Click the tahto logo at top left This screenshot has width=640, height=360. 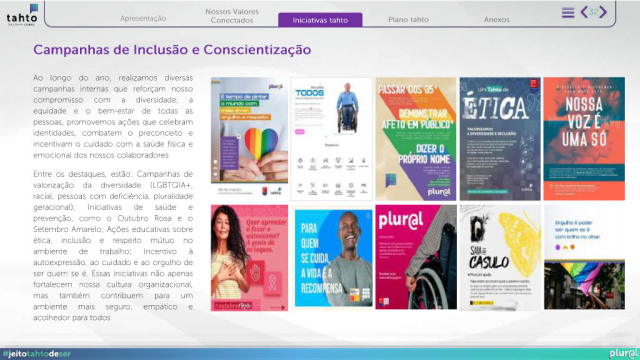point(22,16)
